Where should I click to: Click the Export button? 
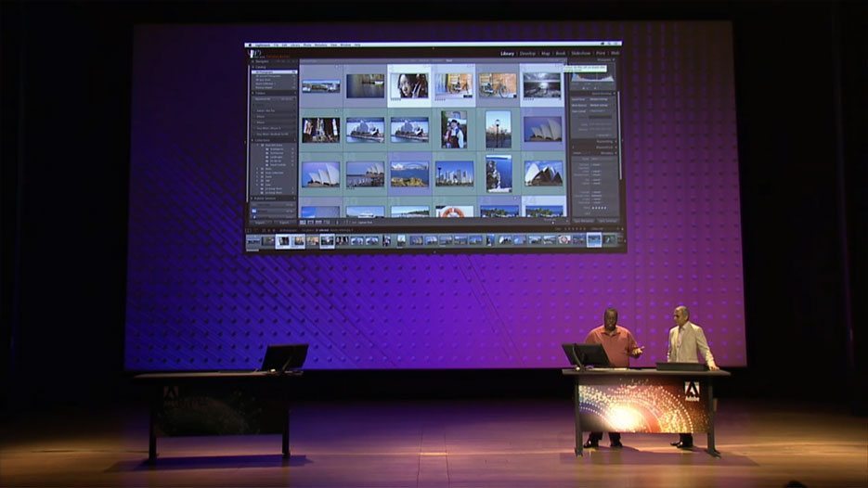[285, 223]
